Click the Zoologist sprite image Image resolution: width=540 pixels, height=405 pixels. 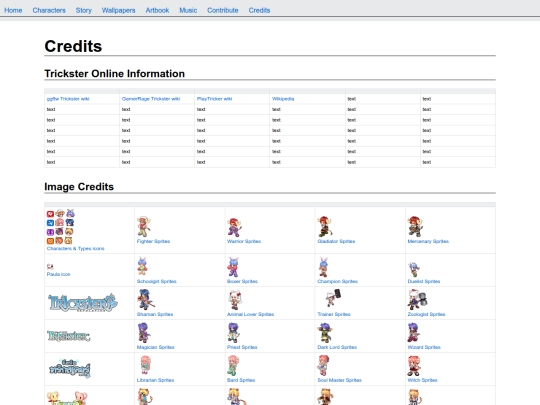[417, 299]
